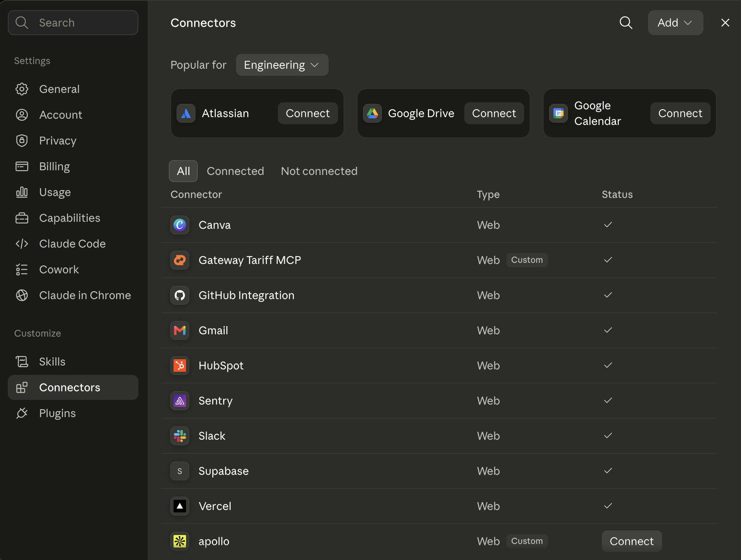Open Skills in the Customize section

coord(73,362)
